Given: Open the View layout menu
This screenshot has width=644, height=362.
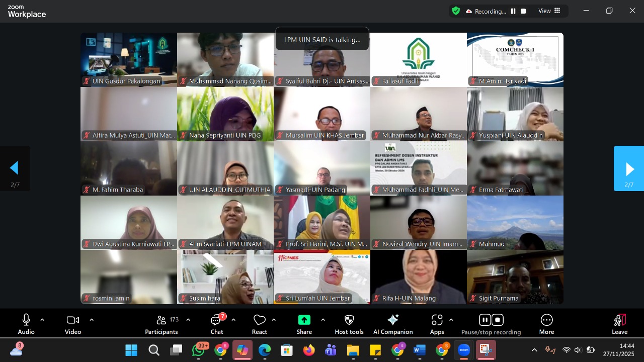Looking at the screenshot, I should click(x=549, y=11).
